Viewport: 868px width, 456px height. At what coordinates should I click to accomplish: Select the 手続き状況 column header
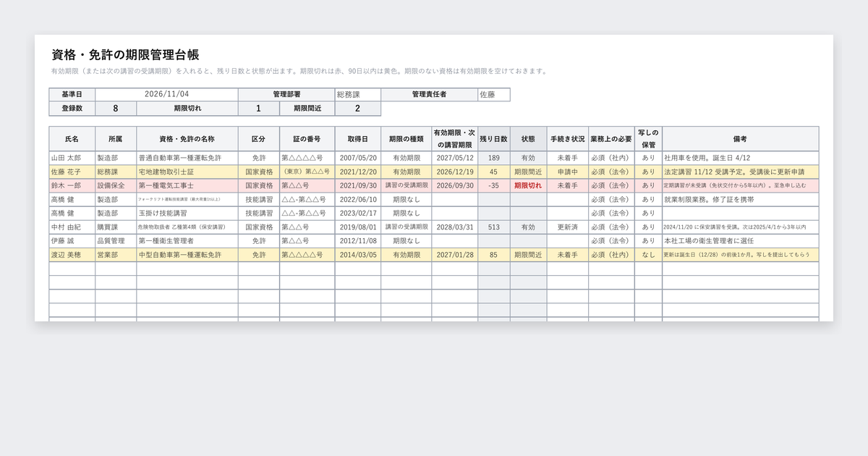pos(568,138)
